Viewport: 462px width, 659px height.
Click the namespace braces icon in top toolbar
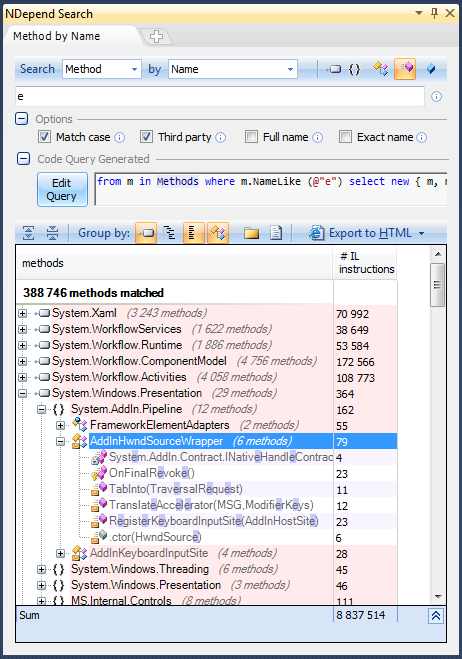click(x=354, y=69)
